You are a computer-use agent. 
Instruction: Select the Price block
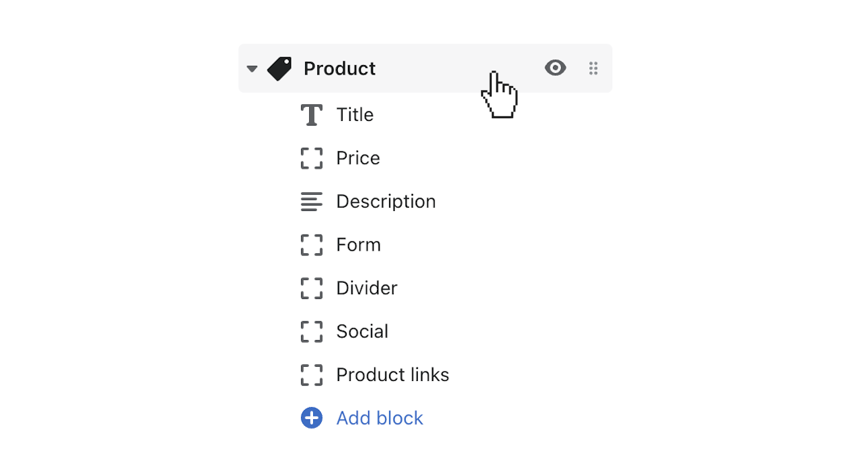click(357, 158)
